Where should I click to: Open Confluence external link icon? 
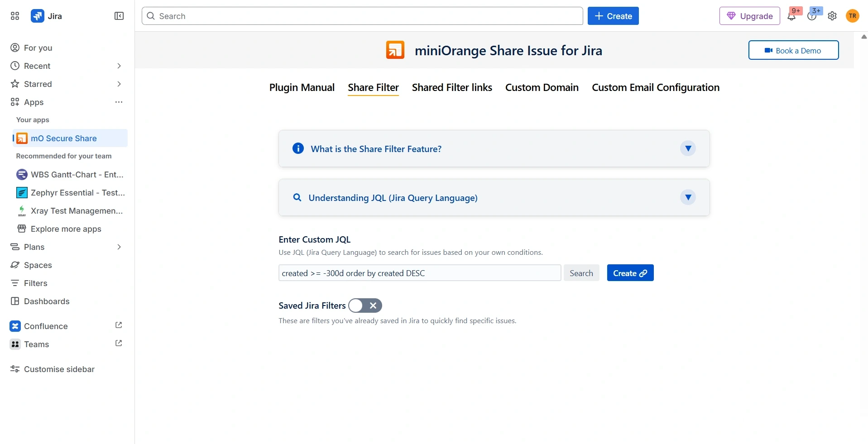tap(119, 325)
